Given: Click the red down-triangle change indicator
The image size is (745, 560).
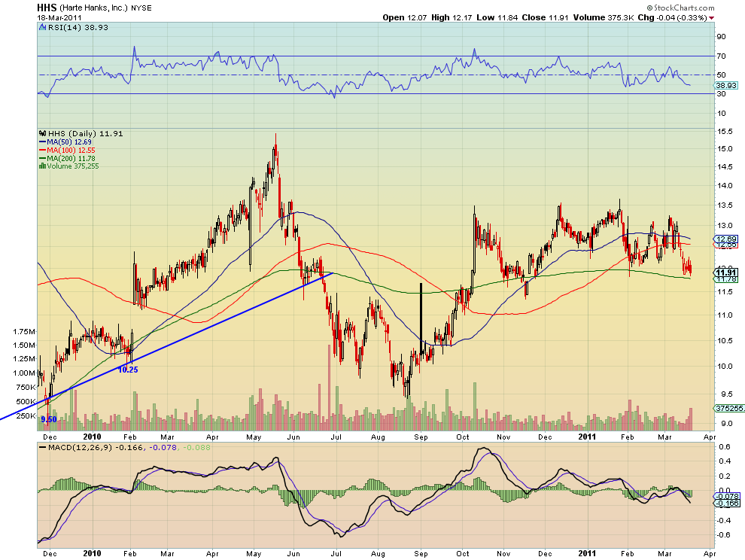Looking at the screenshot, I should pos(711,18).
